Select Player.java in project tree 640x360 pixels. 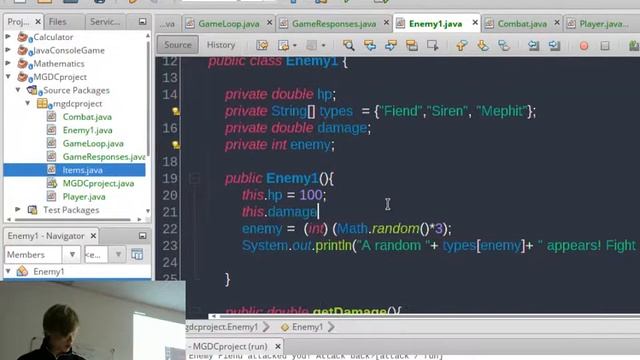(x=84, y=197)
